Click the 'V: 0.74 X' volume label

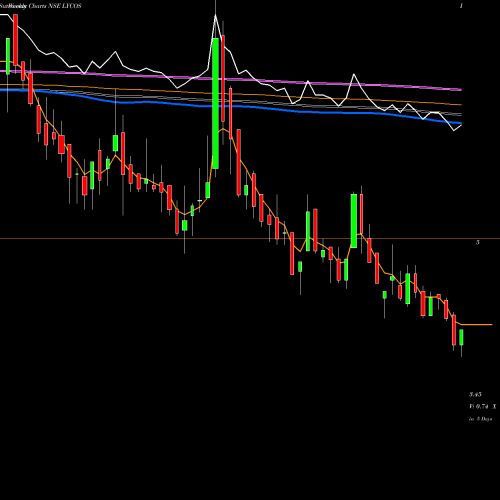pyautogui.click(x=483, y=407)
